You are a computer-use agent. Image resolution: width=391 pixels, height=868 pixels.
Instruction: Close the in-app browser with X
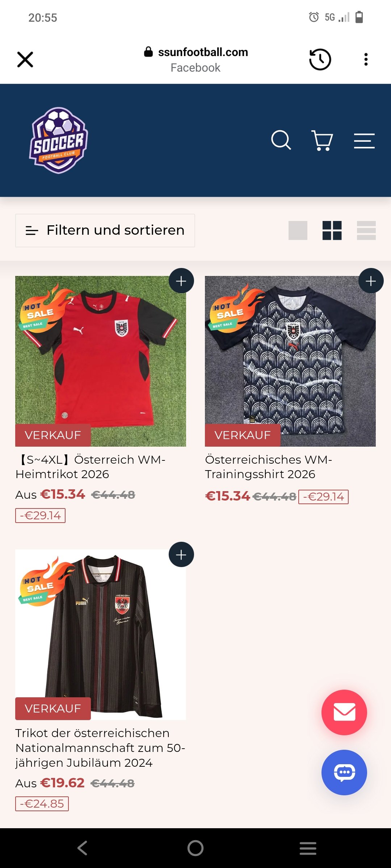(25, 59)
